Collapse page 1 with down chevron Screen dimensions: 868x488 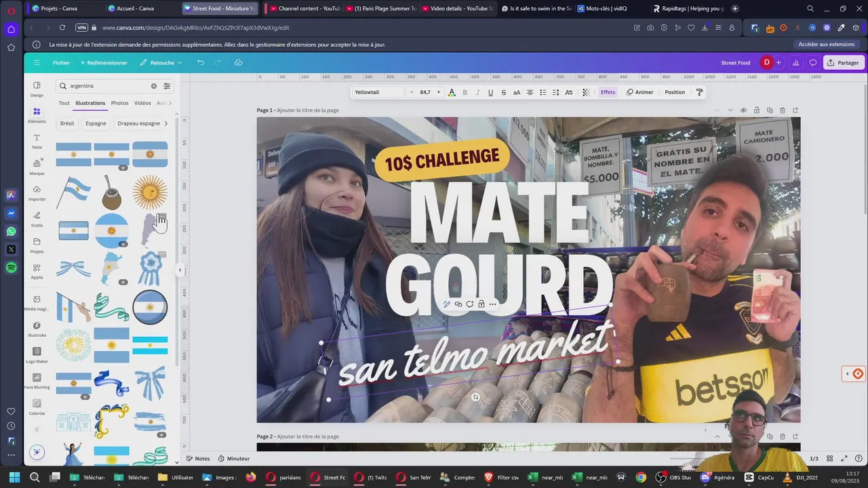730,110
